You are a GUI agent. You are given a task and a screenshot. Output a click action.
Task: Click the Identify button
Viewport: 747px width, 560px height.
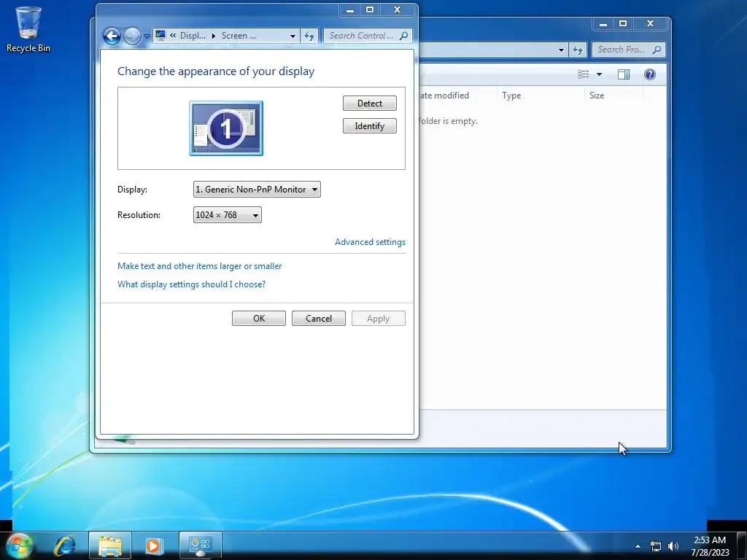point(370,125)
